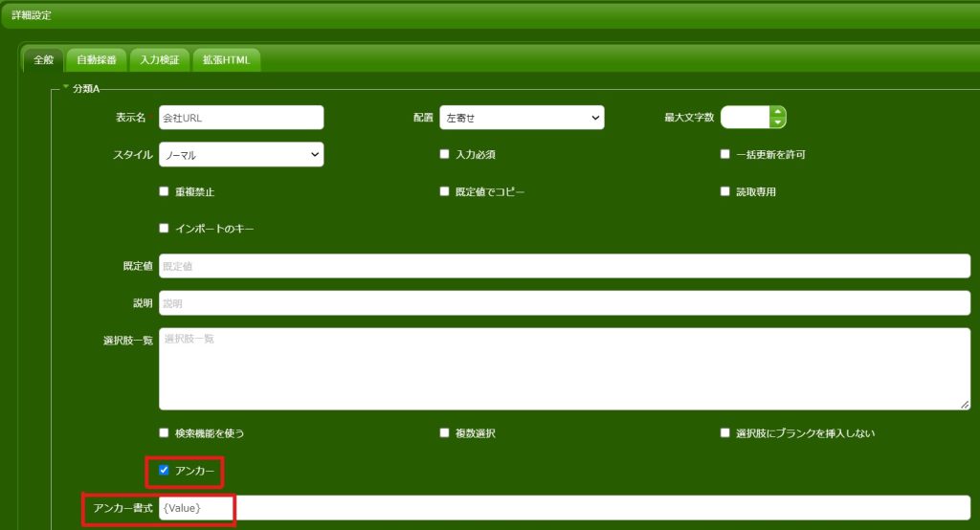Viewport: 980px width, 530px height.
Task: Check the 検索機能を使う checkbox
Action: pos(164,432)
